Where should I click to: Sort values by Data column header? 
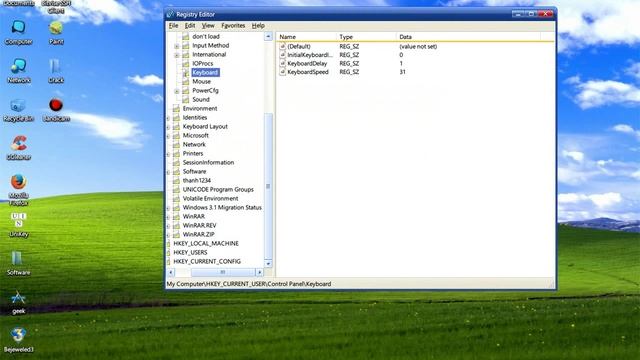coord(468,37)
